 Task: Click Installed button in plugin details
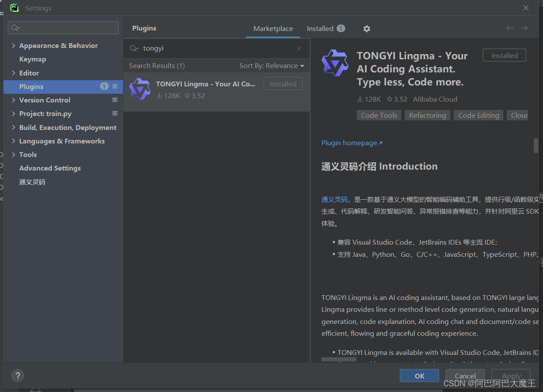[x=505, y=55]
